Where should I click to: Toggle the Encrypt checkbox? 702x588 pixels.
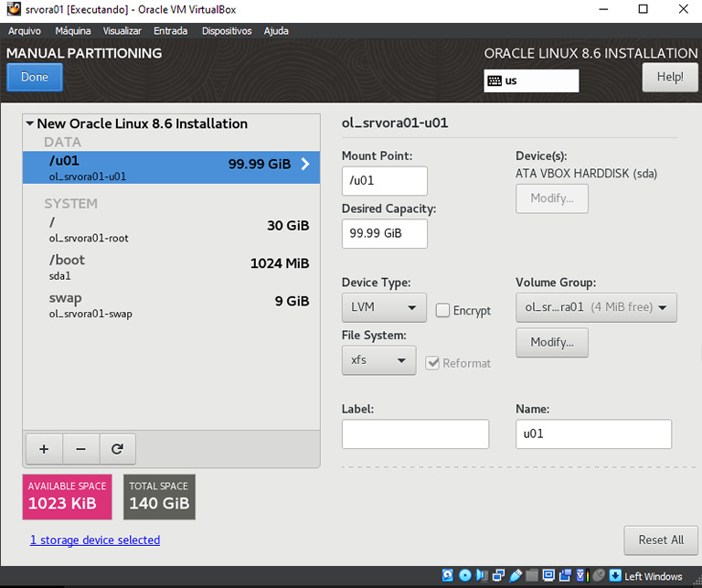442,310
